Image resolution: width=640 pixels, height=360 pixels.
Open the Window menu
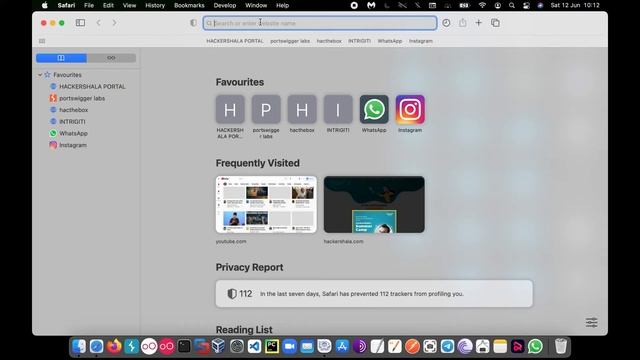(256, 5)
